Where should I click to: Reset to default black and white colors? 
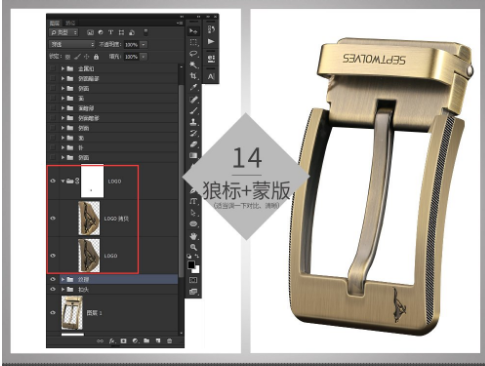tap(189, 256)
